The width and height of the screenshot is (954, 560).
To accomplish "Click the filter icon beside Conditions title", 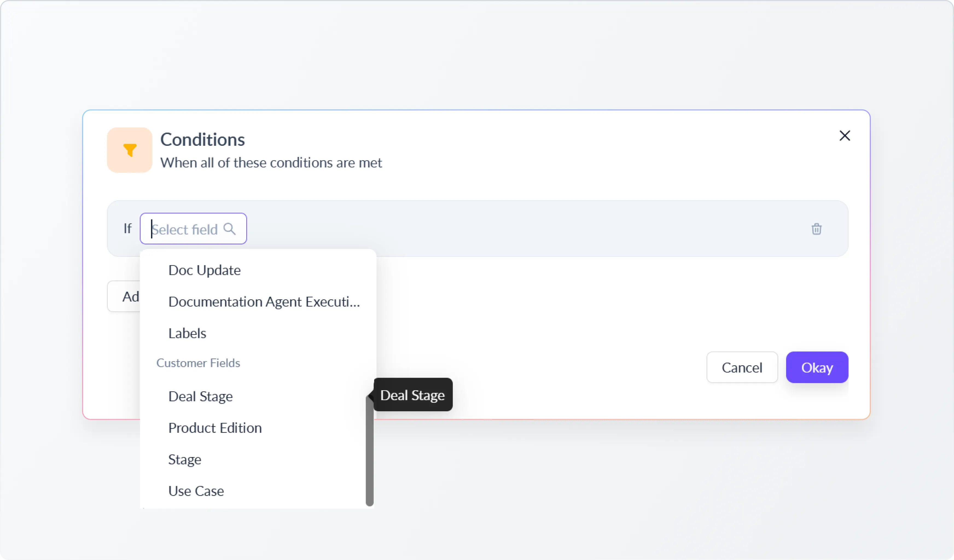I will (129, 150).
